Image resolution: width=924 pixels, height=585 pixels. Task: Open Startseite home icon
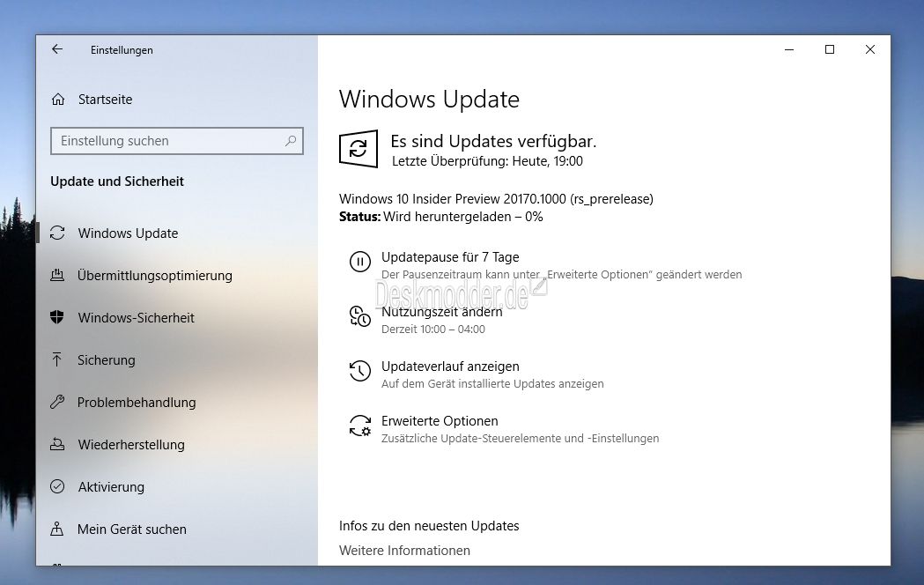(x=58, y=100)
